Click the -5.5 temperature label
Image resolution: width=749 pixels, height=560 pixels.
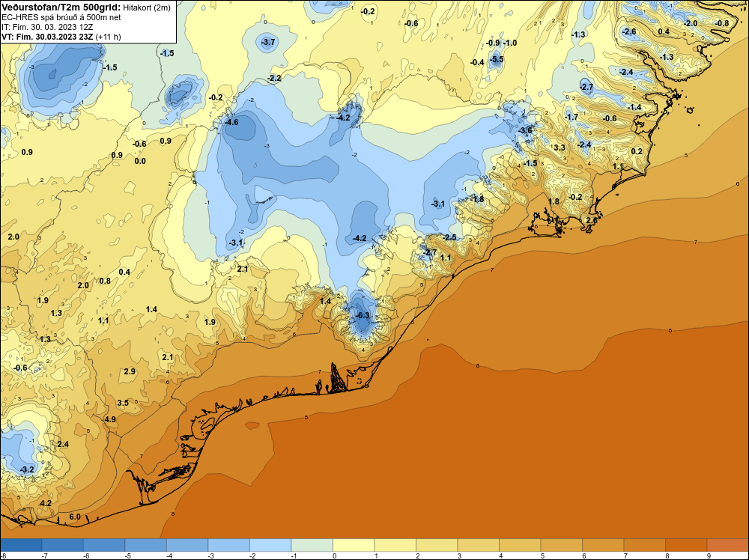(497, 59)
